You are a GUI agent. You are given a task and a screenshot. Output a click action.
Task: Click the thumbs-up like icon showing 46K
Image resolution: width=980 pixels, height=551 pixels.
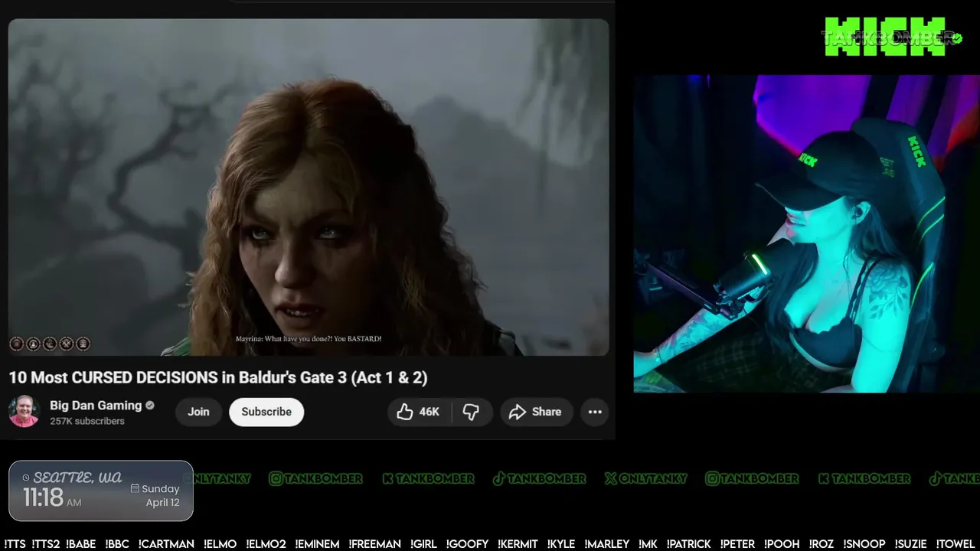pos(404,412)
